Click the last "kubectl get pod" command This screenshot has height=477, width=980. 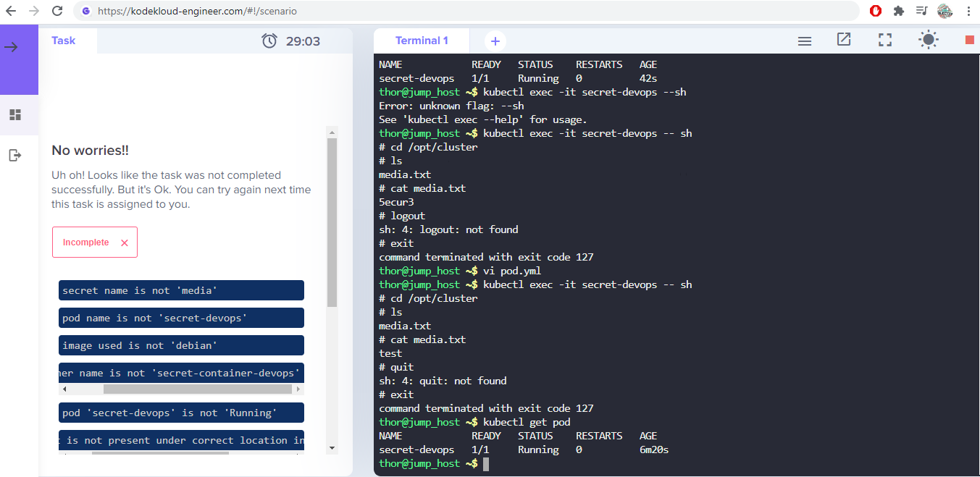tap(527, 422)
